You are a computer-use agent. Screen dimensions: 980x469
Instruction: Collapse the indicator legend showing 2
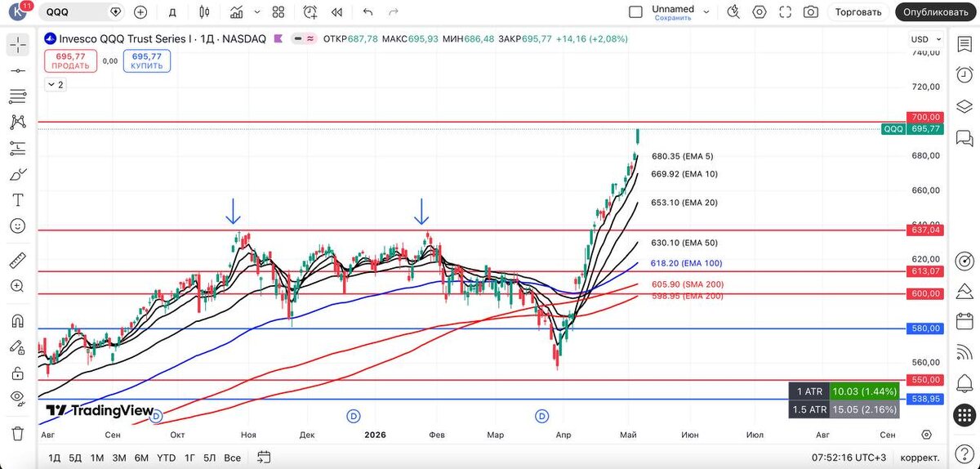point(55,84)
